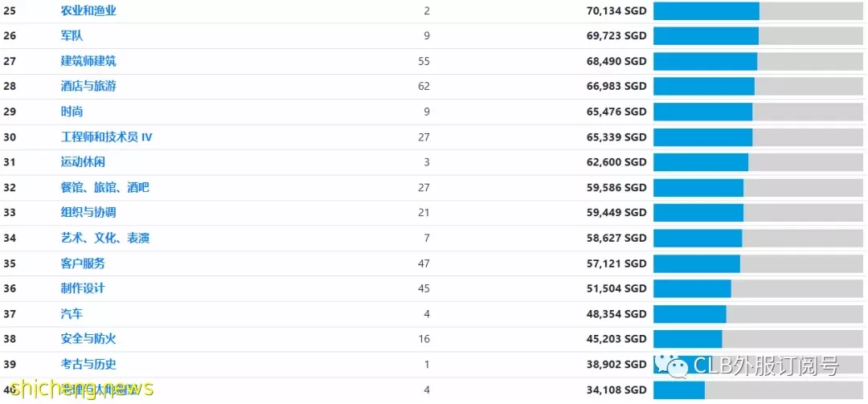
Task: Open the 军队 category link
Action: [x=72, y=36]
